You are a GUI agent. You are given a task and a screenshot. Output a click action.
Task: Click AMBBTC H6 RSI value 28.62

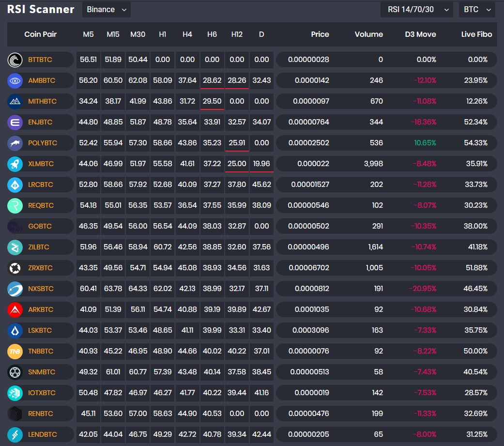[x=212, y=81]
